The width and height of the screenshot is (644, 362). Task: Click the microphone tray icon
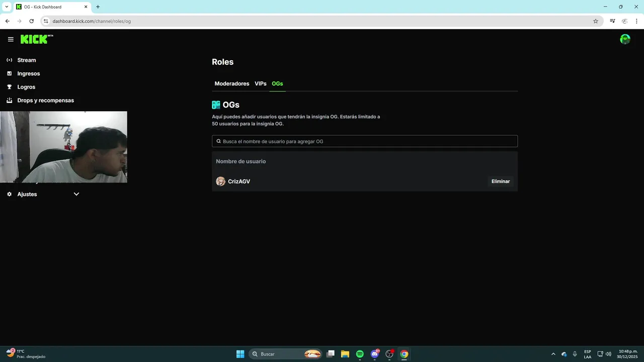575,354
